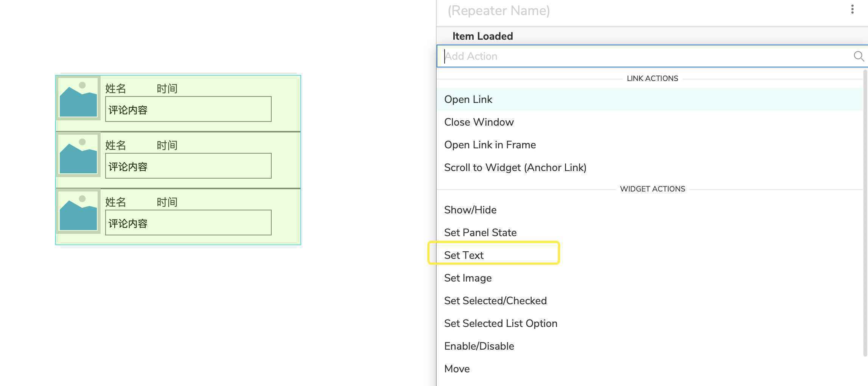This screenshot has width=868, height=386.
Task: Click the search magnifier icon
Action: tap(859, 56)
